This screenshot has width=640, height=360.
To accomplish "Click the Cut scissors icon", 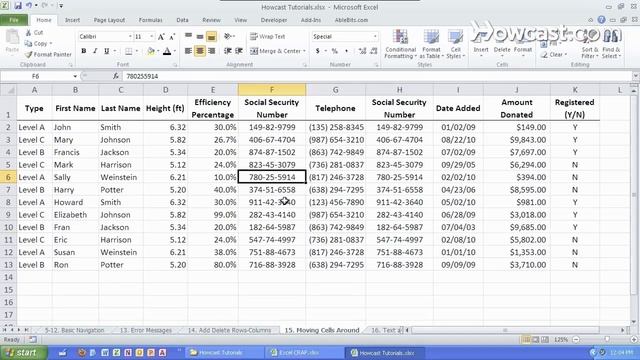I will pyautogui.click(x=28, y=33).
